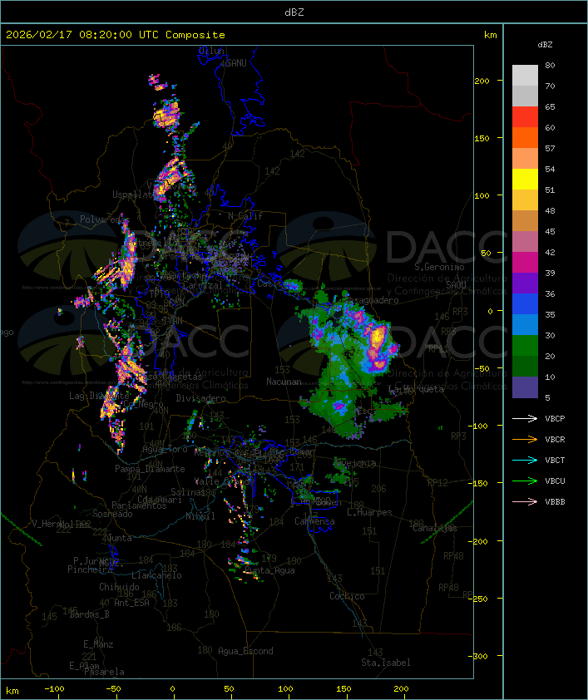Click the L.Huarpes place label

pos(369,512)
